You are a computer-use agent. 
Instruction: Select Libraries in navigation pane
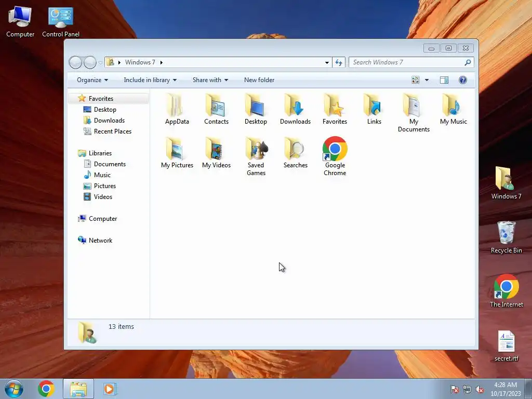pyautogui.click(x=100, y=153)
